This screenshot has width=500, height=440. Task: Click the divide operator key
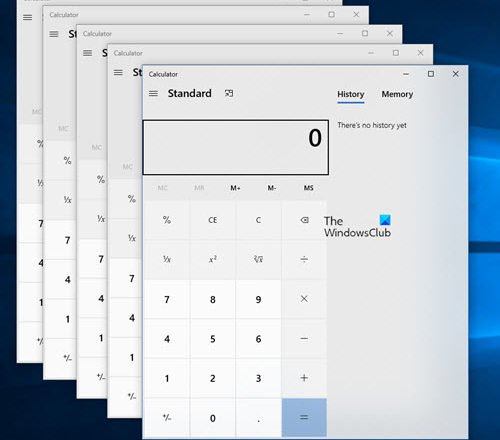click(x=304, y=259)
